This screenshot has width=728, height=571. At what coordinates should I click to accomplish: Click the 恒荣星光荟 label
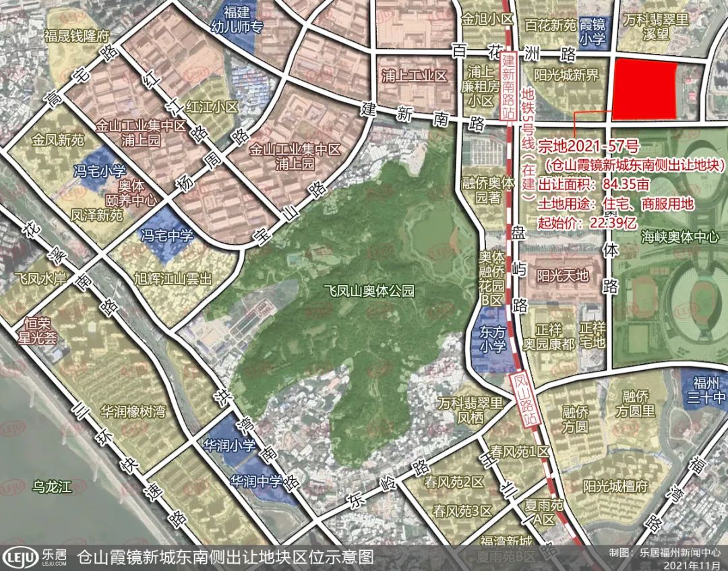coord(38,330)
